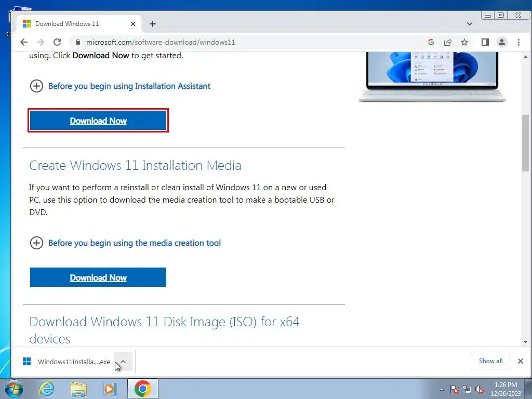Viewport: 532px width, 399px height.
Task: Show hidden system tray icons
Action: 442,389
